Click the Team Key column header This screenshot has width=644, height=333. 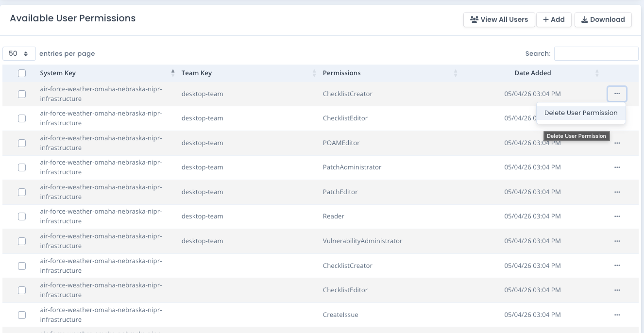[x=197, y=73]
